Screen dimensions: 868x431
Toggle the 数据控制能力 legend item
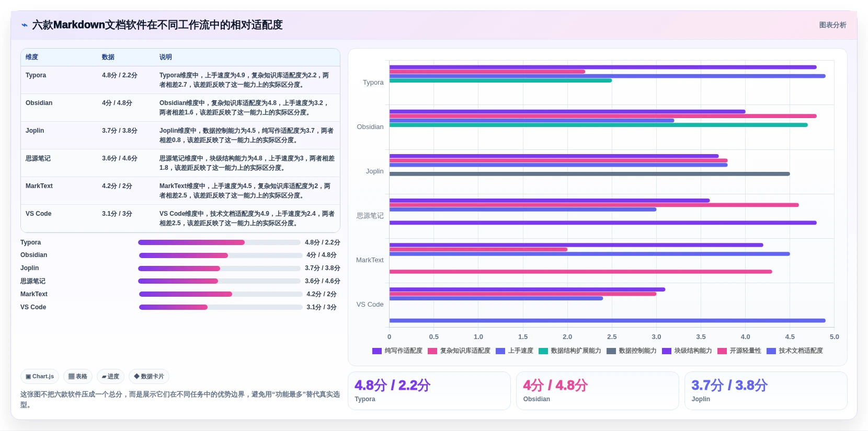[x=632, y=351]
